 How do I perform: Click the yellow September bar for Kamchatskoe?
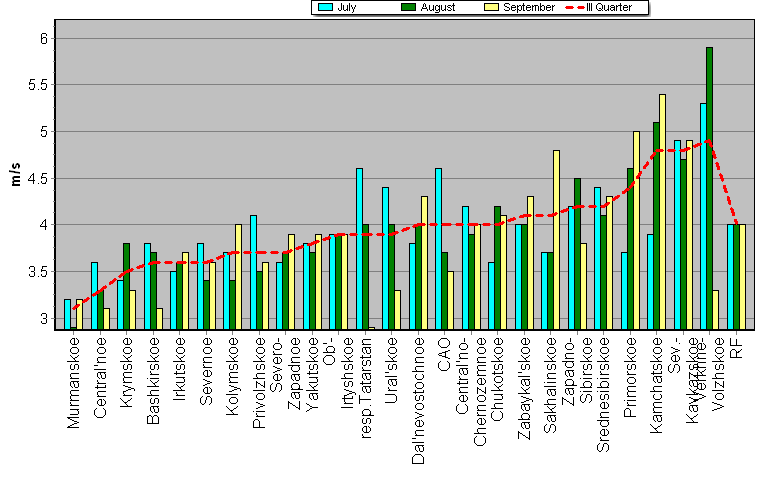click(x=663, y=212)
